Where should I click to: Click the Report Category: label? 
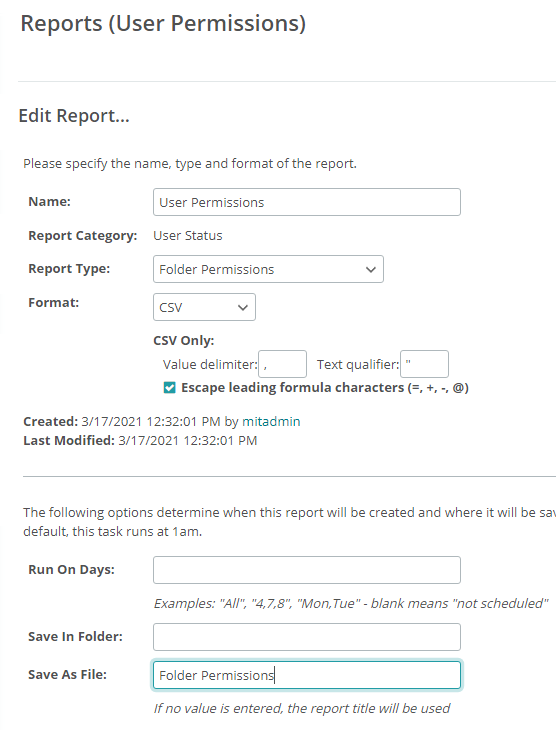(x=83, y=236)
